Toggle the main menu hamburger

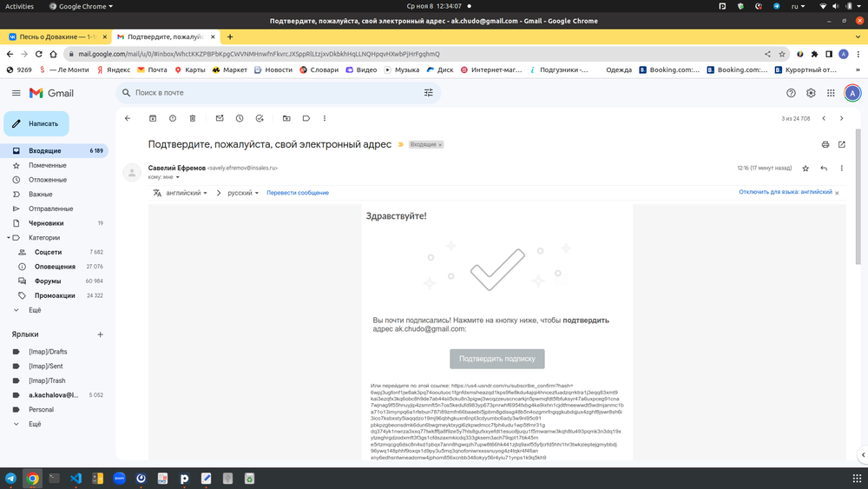point(16,93)
